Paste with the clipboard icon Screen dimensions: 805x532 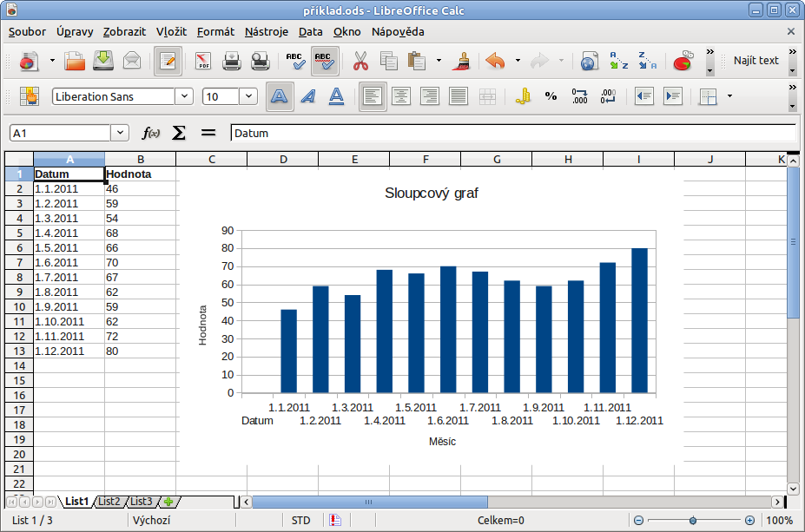tap(416, 61)
